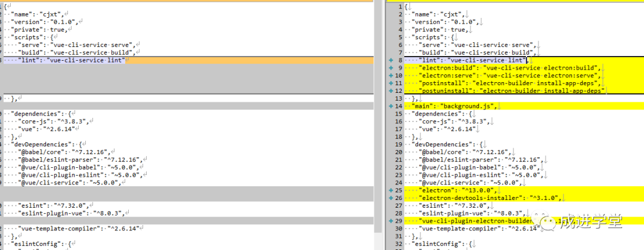Click the plus marker beside electron-devtools-installer line 26

pyautogui.click(x=391, y=198)
